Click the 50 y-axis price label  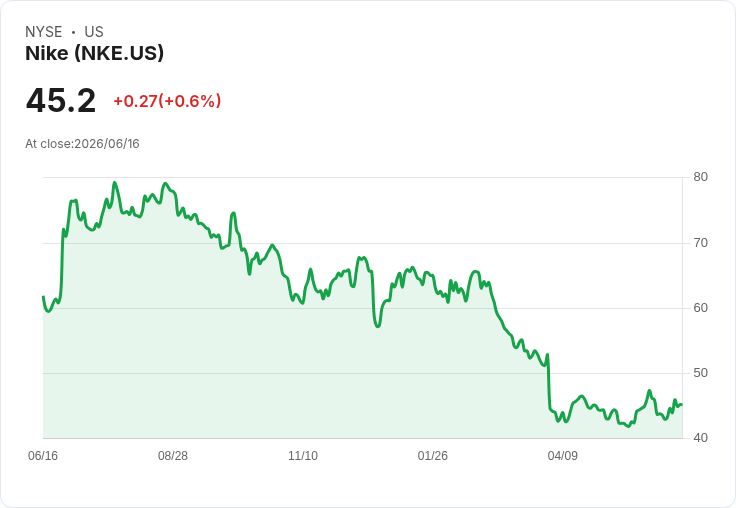coord(700,373)
